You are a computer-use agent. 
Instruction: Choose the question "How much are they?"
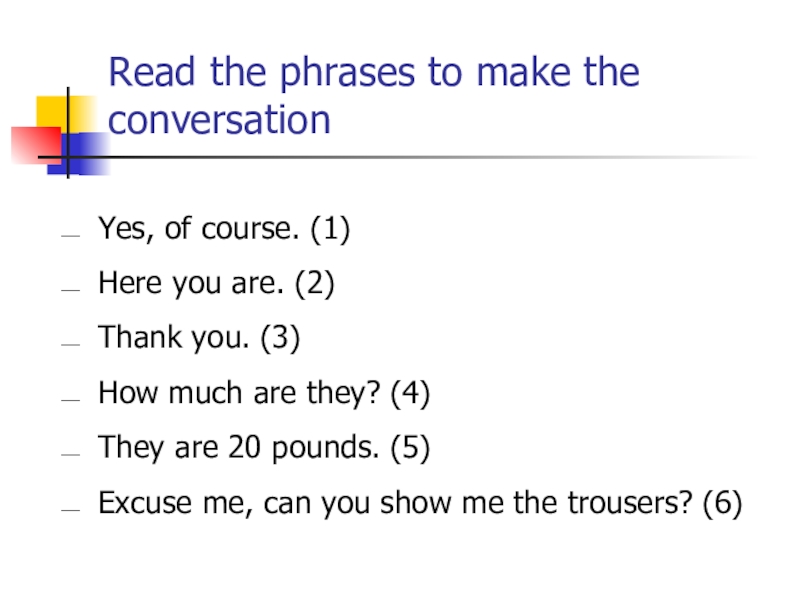tap(240, 395)
